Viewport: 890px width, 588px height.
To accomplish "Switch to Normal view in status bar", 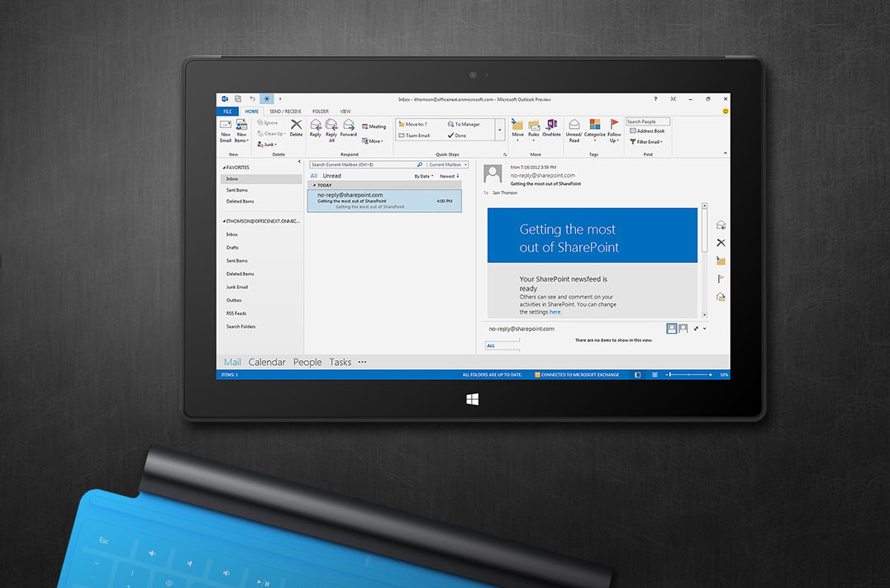I will [x=637, y=375].
